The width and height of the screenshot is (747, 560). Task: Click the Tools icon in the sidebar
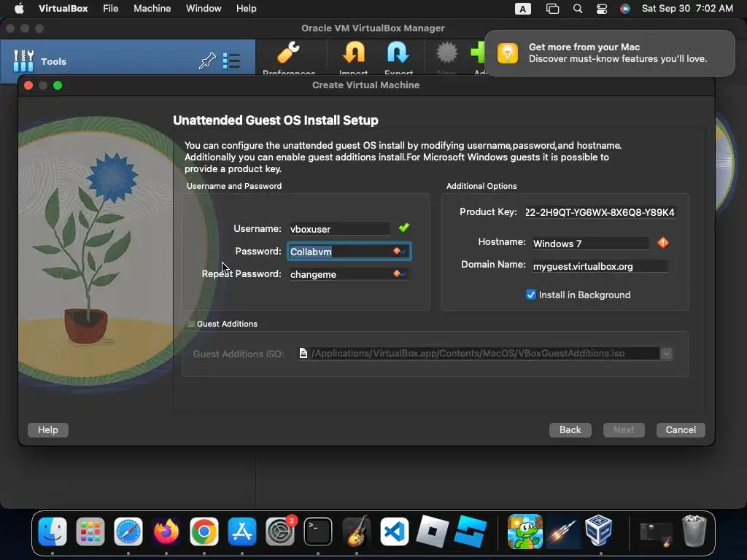pyautogui.click(x=23, y=61)
